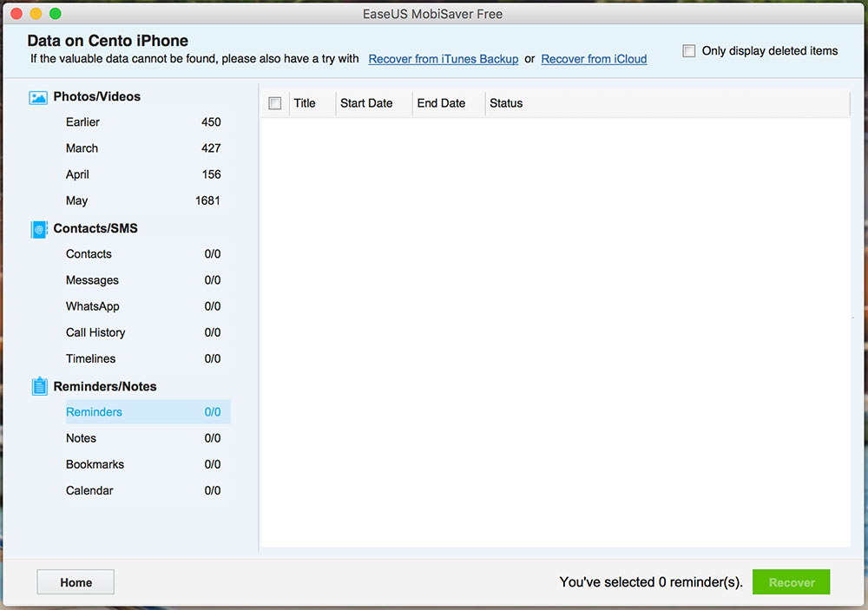Minimize the window with the yellow button
This screenshot has width=868, height=610.
[36, 13]
